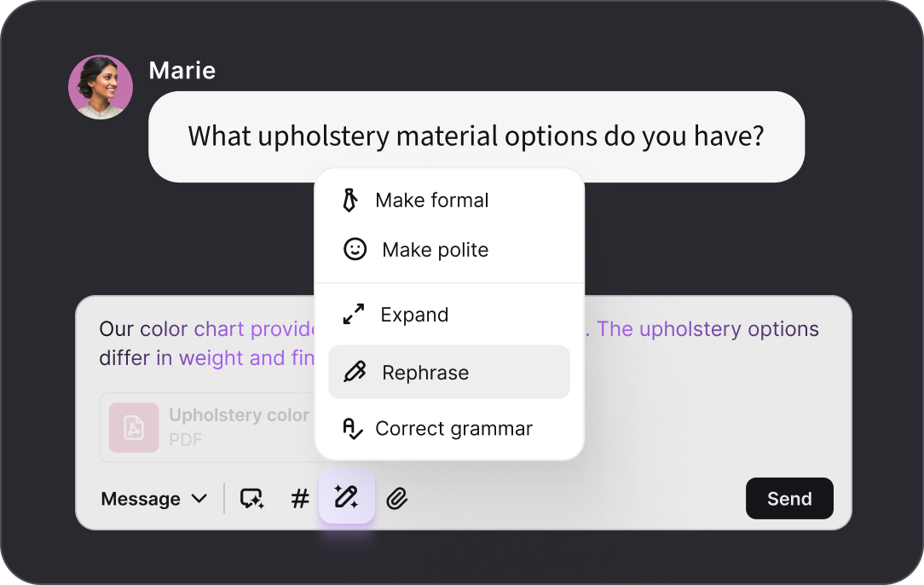
Task: Toggle the AI writing assistant highlighted tool
Action: pyautogui.click(x=346, y=497)
